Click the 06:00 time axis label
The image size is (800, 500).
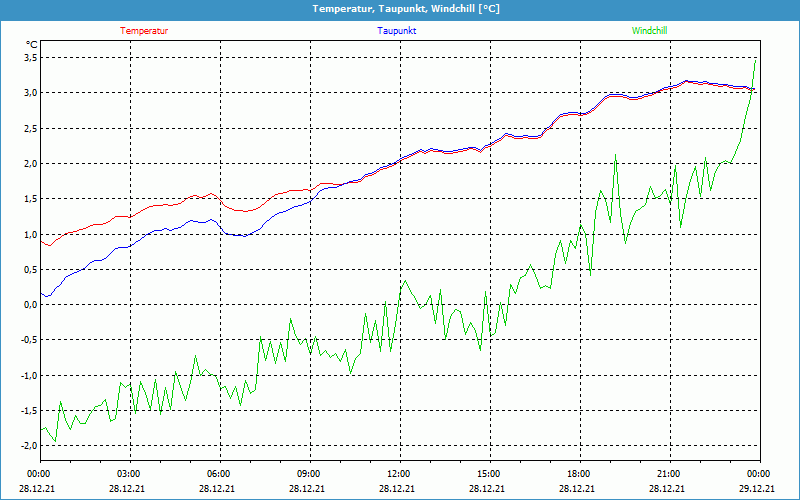tap(217, 474)
